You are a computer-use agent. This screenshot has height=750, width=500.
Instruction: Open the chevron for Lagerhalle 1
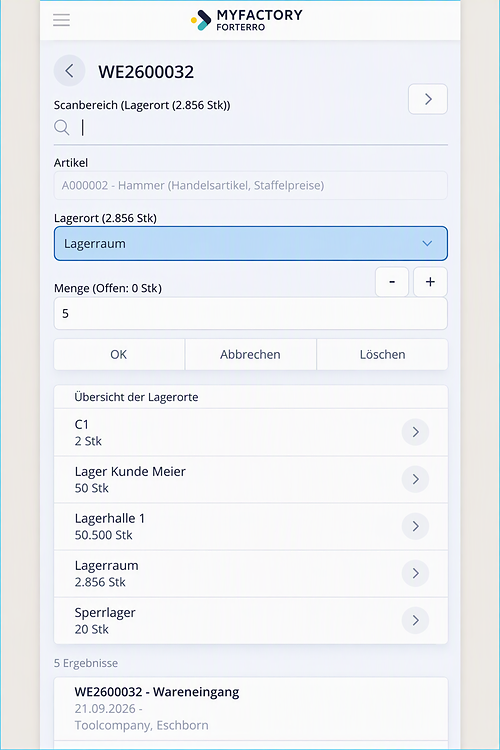[415, 526]
